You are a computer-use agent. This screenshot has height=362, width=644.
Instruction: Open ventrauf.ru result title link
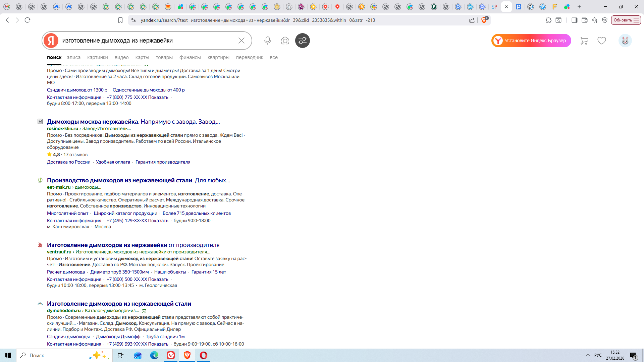[133, 245]
